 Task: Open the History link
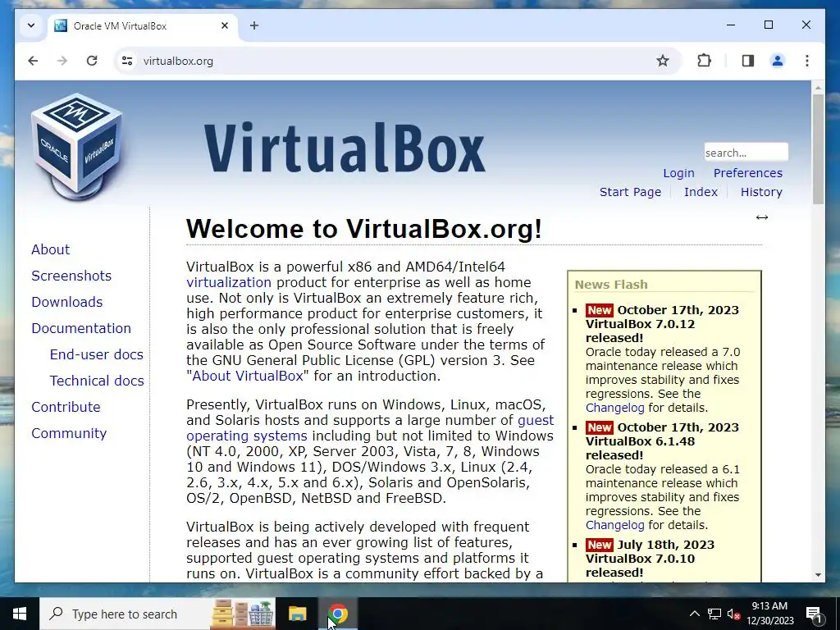click(761, 192)
